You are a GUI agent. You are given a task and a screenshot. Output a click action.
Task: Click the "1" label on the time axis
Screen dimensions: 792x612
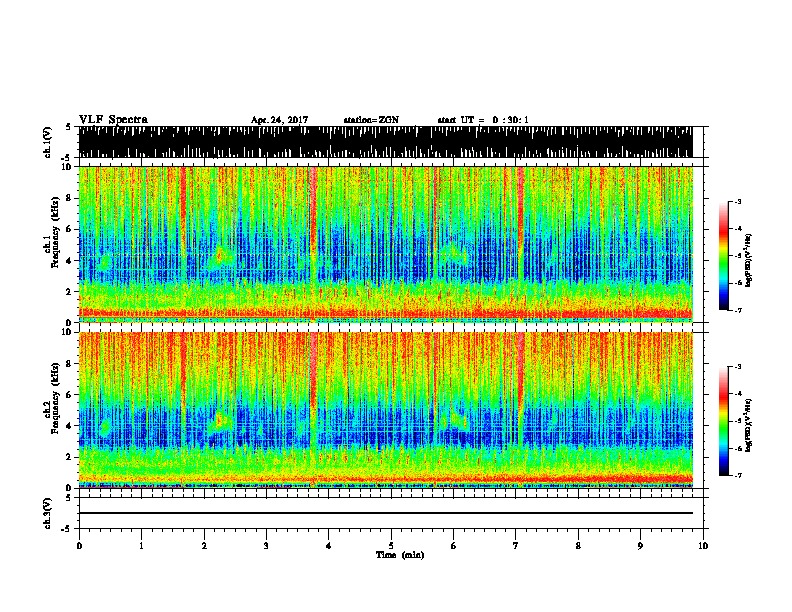[x=141, y=545]
